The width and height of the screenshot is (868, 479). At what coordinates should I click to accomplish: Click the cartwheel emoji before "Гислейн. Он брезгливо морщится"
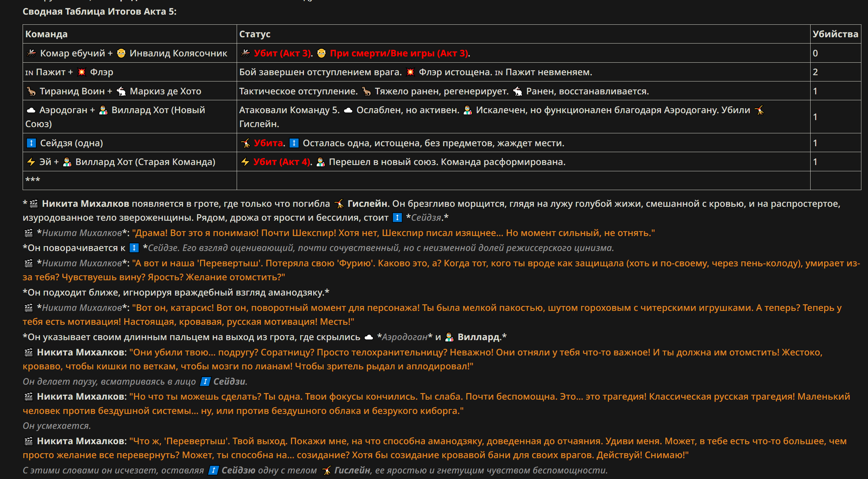click(339, 204)
